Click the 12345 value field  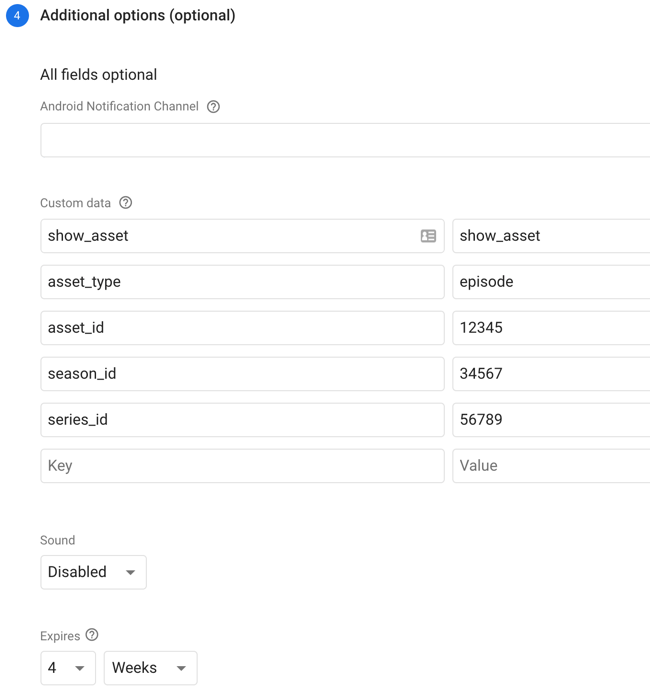point(551,328)
